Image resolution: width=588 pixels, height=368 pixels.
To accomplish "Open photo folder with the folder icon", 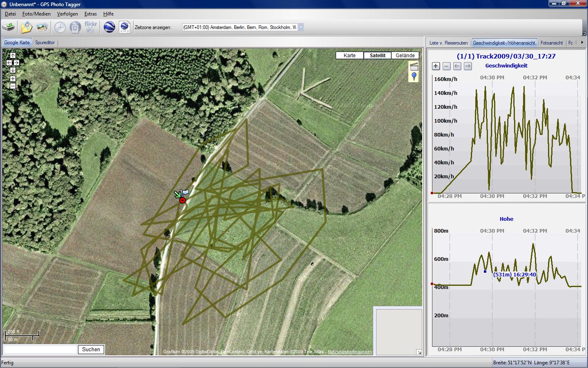I will pyautogui.click(x=26, y=27).
